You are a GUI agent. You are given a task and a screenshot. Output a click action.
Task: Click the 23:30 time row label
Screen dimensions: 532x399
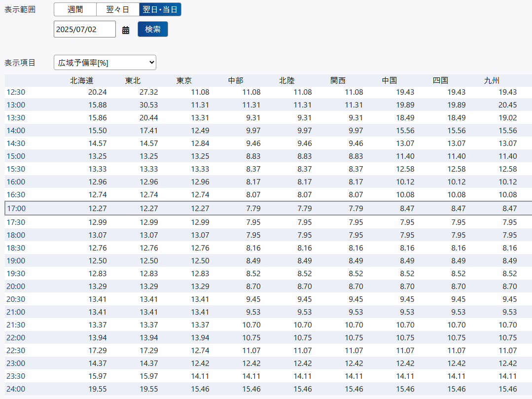(16, 376)
